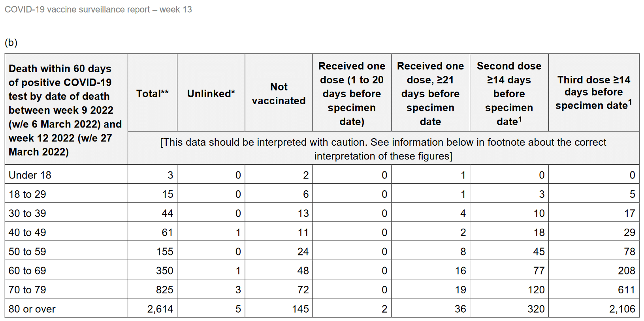Click the "Total**" column header
Screen dimensions: 644x321
(152, 94)
